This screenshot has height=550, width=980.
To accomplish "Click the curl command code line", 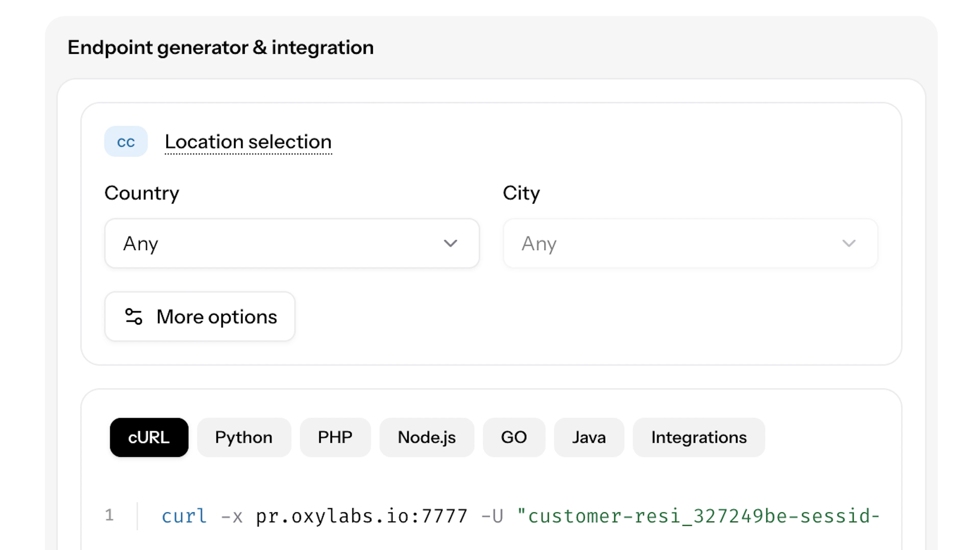I will (x=521, y=516).
